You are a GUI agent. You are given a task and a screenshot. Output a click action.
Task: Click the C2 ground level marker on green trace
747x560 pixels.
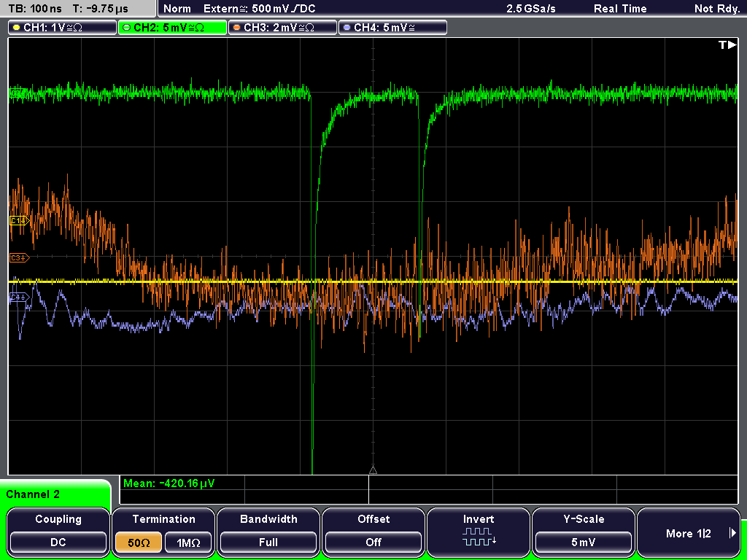pyautogui.click(x=18, y=94)
